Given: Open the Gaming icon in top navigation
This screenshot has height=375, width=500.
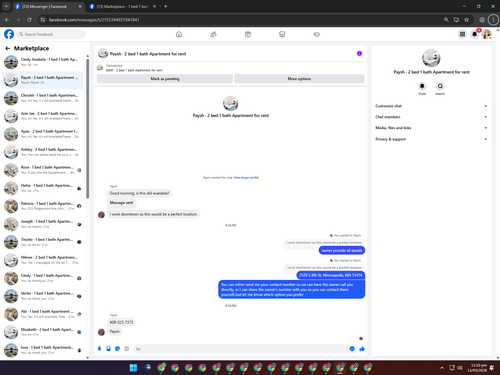Looking at the screenshot, I should pos(316,34).
